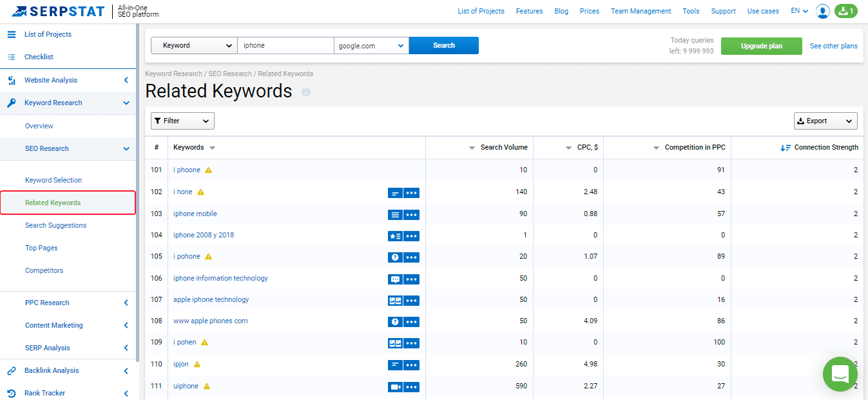
Task: Open the live chat bubble
Action: click(x=840, y=374)
